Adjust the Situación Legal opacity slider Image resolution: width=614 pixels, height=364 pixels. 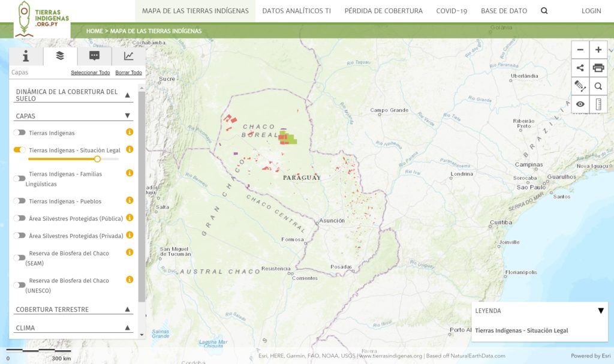97,160
